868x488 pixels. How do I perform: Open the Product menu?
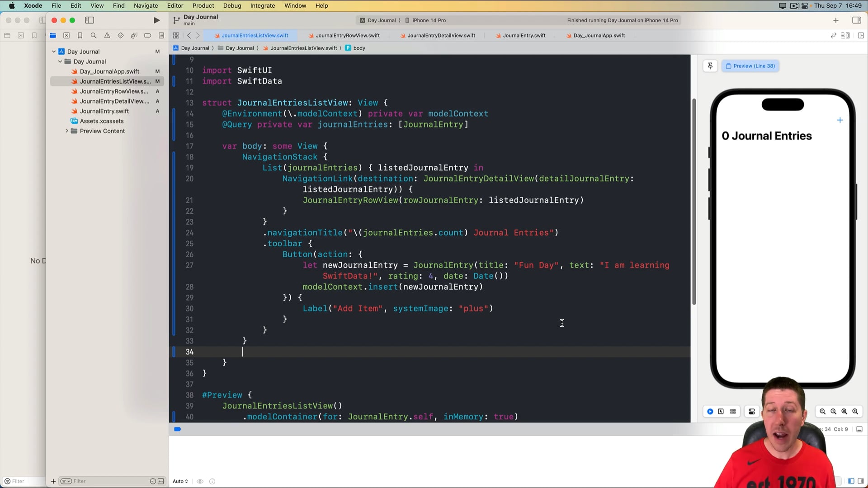click(x=203, y=5)
